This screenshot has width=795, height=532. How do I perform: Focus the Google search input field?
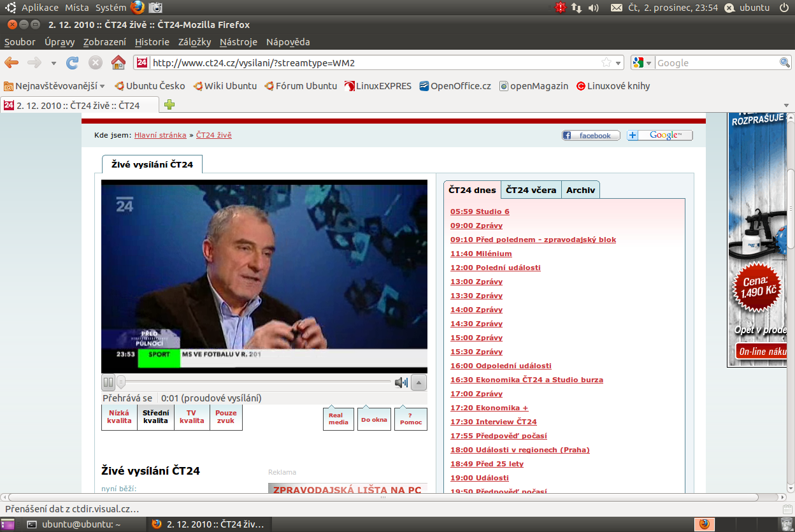(717, 63)
